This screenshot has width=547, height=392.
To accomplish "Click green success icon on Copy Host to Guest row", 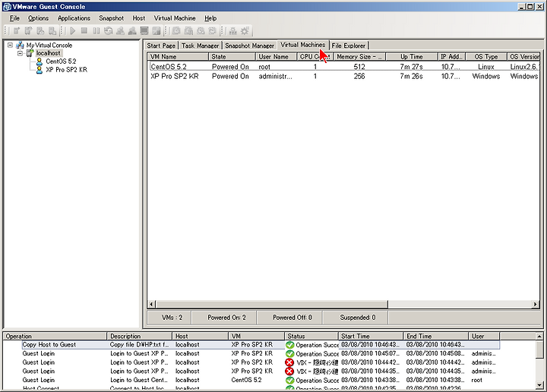I will pyautogui.click(x=290, y=345).
